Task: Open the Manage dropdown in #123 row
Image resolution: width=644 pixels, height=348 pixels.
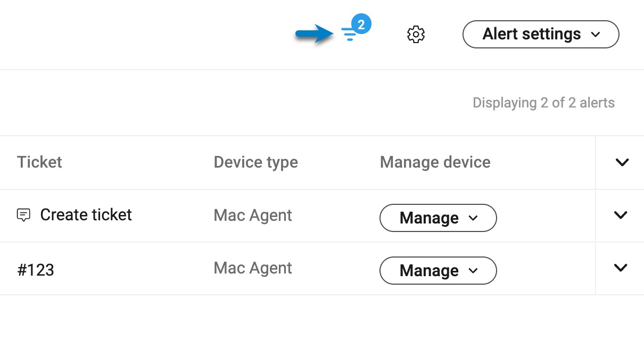Action: (x=437, y=271)
